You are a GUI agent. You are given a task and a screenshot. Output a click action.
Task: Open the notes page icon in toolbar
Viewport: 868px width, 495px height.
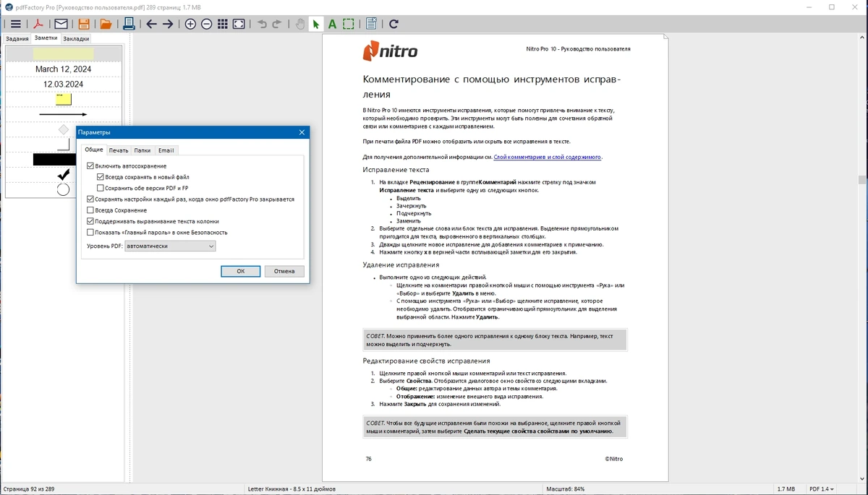[x=371, y=24]
